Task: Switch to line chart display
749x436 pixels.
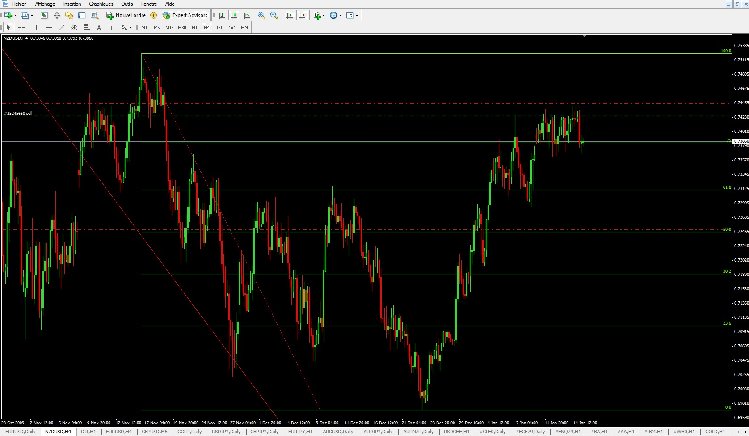Action: (x=246, y=15)
